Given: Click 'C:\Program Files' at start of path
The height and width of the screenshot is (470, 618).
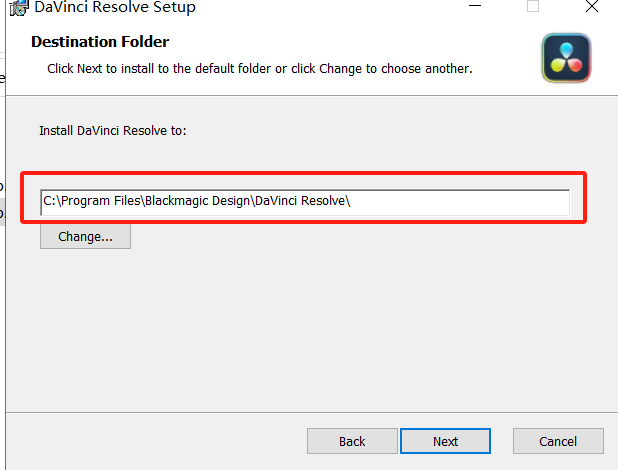Looking at the screenshot, I should click(x=90, y=201).
